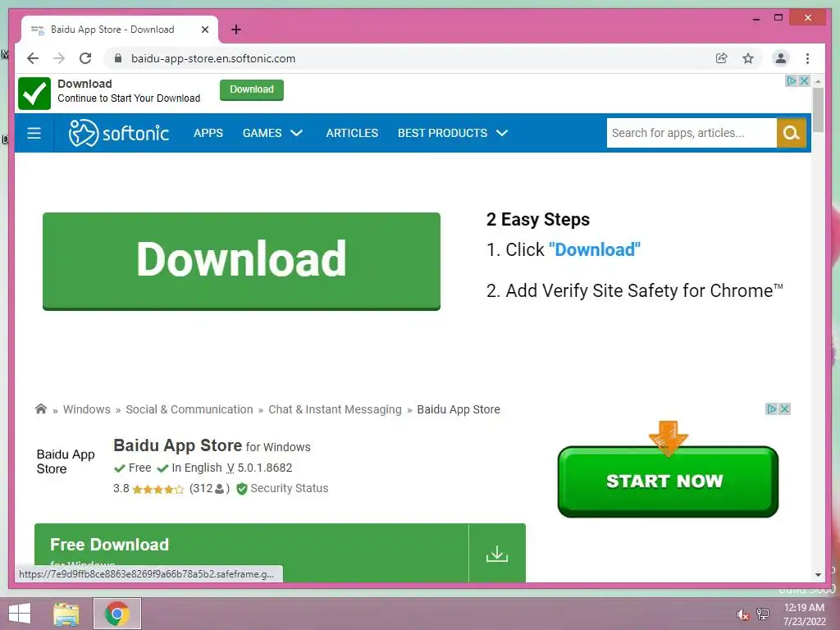This screenshot has width=840, height=630.
Task: Open File Explorer from the taskbar
Action: 66,614
